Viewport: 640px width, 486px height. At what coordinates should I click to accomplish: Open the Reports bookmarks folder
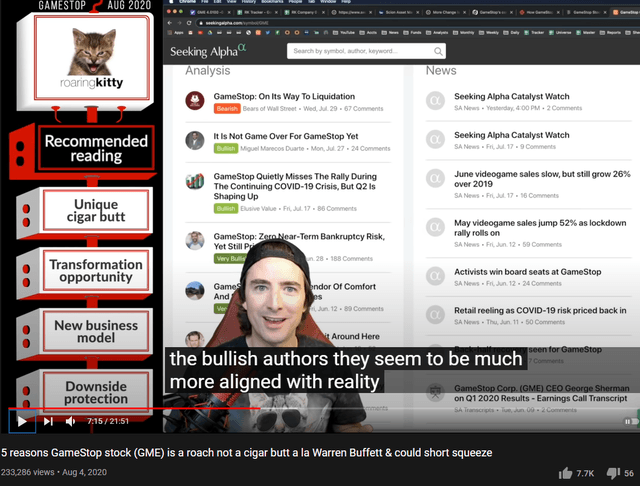click(x=611, y=33)
